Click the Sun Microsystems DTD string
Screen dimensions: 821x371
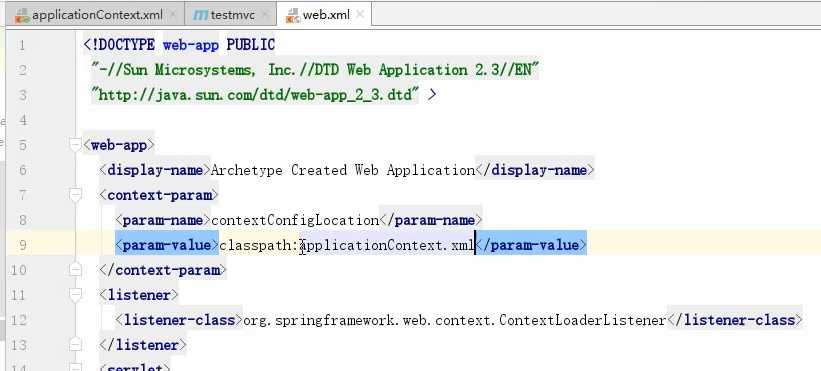tap(315, 70)
